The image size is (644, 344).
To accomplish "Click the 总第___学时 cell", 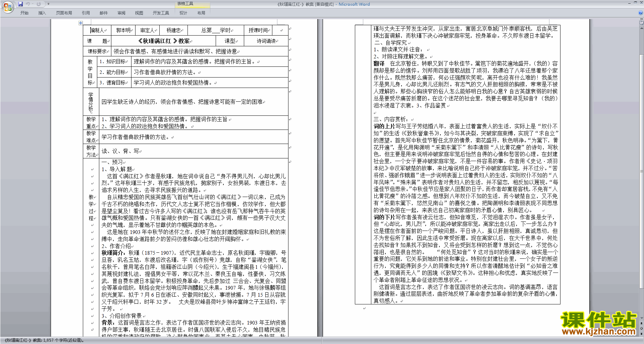I will [x=216, y=30].
